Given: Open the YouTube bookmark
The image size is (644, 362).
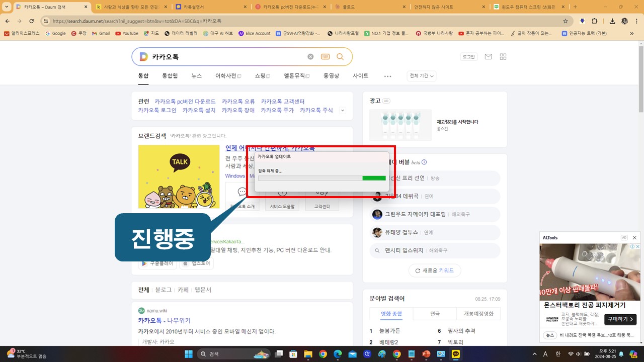Looking at the screenshot, I should tap(127, 33).
